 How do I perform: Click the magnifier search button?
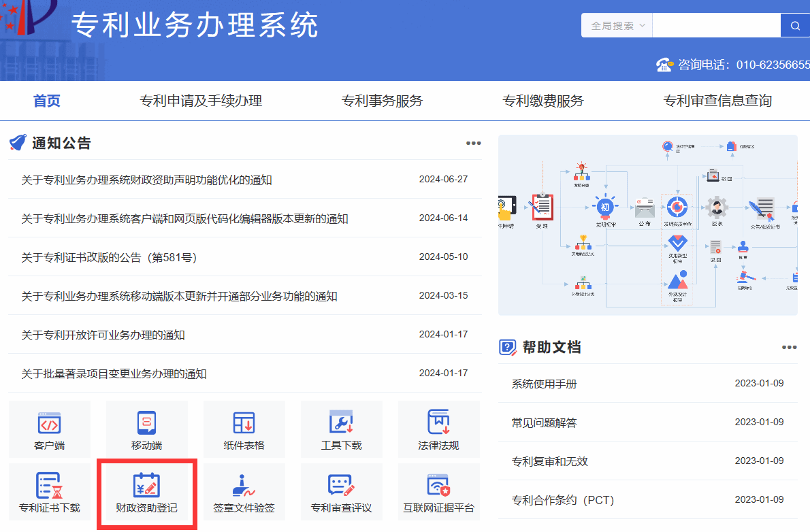click(x=795, y=26)
